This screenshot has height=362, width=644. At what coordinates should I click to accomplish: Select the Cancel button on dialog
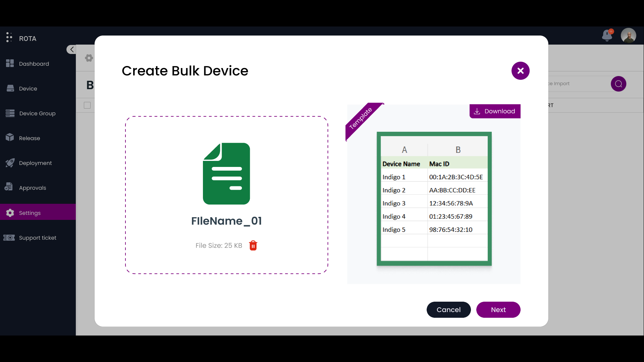point(448,309)
